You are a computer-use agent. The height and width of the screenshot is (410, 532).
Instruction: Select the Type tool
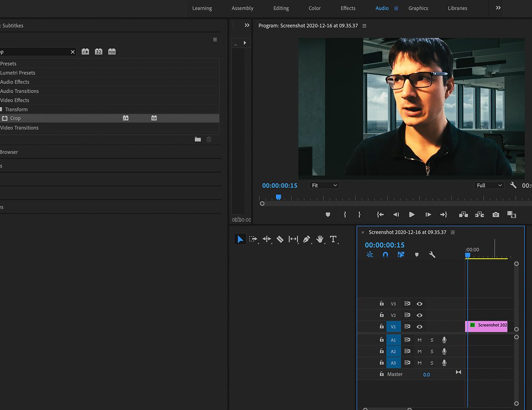point(333,239)
